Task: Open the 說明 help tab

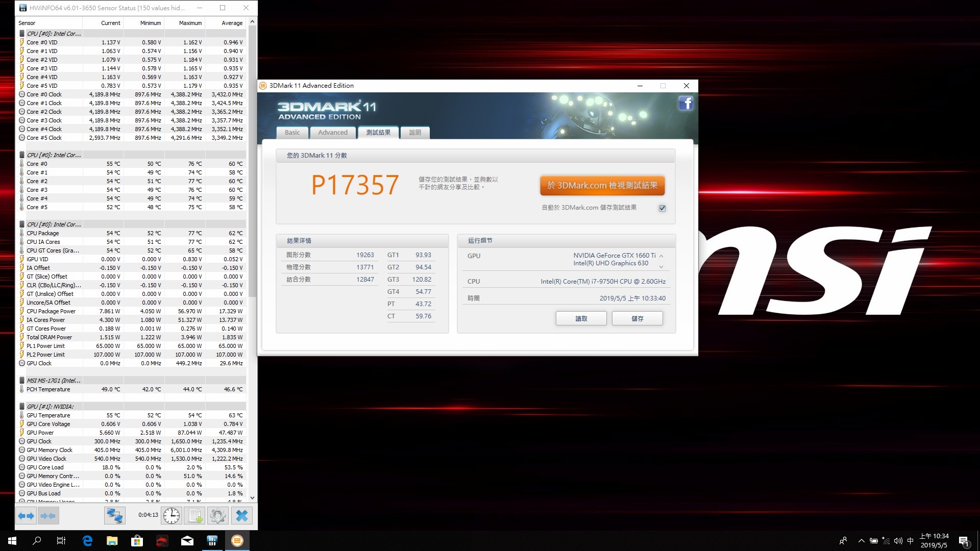Action: click(x=415, y=132)
